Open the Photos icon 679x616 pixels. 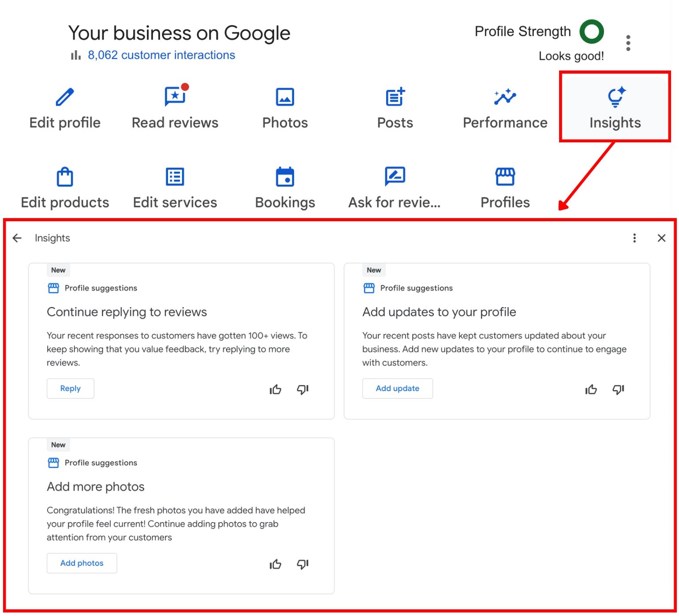coord(285,97)
